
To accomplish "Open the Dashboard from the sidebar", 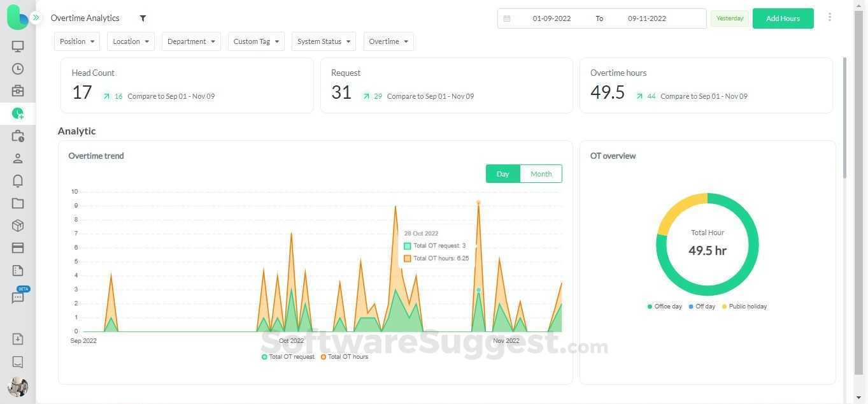I will (17, 46).
